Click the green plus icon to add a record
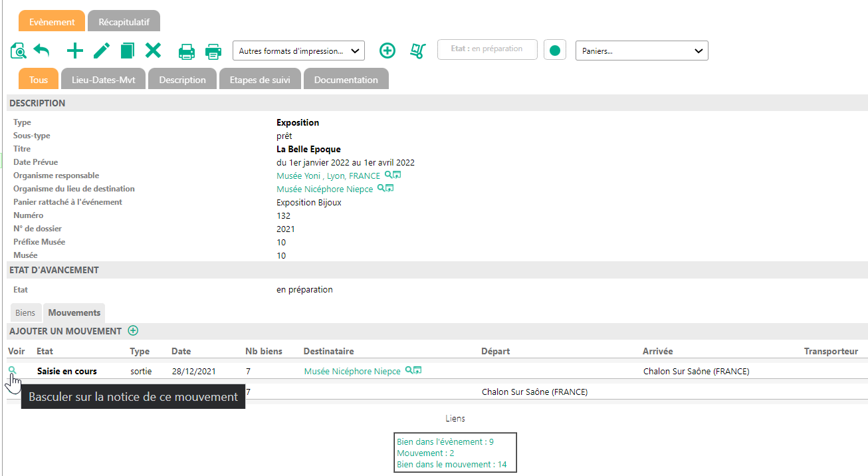 pyautogui.click(x=75, y=51)
